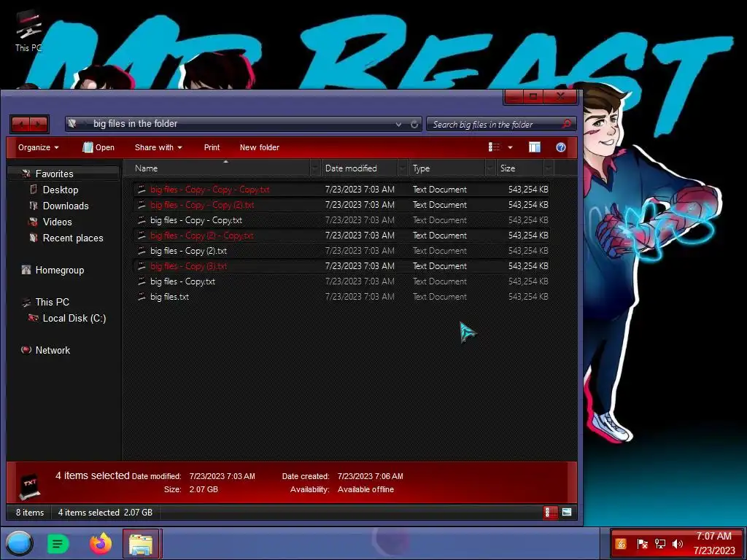The image size is (747, 560).
Task: Open address bar history dropdown arrow
Action: point(398,124)
